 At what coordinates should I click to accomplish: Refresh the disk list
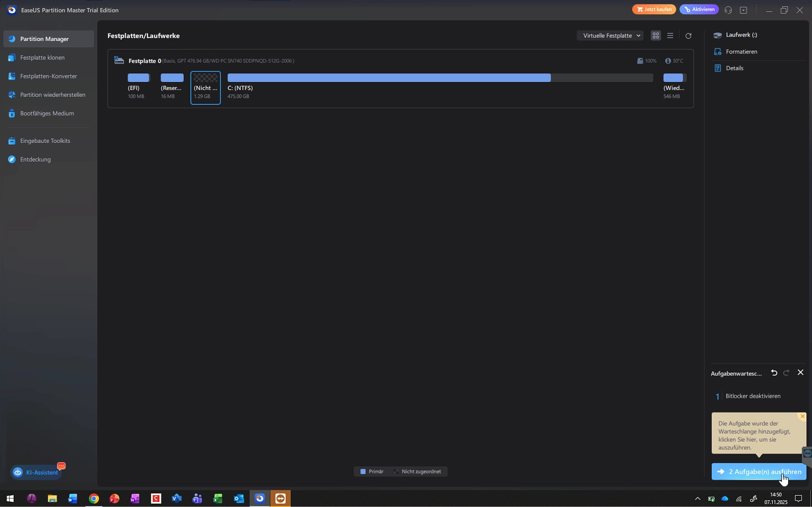click(x=688, y=35)
